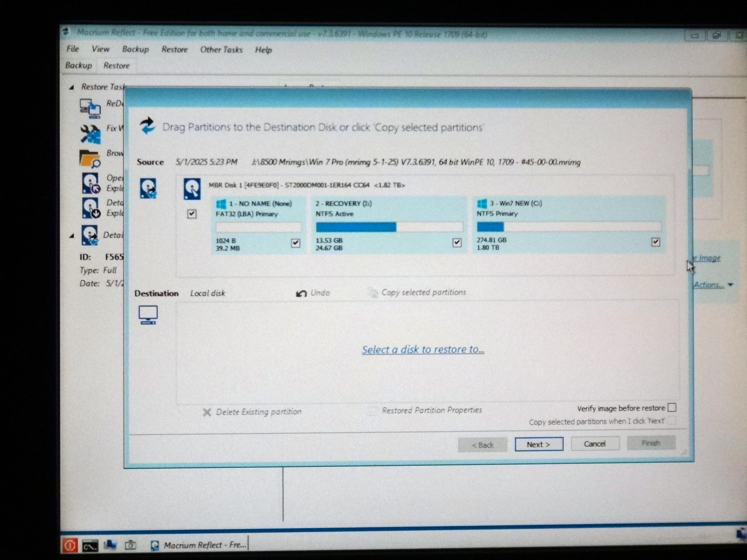
Task: Click the Undo text label
Action: pos(320,293)
